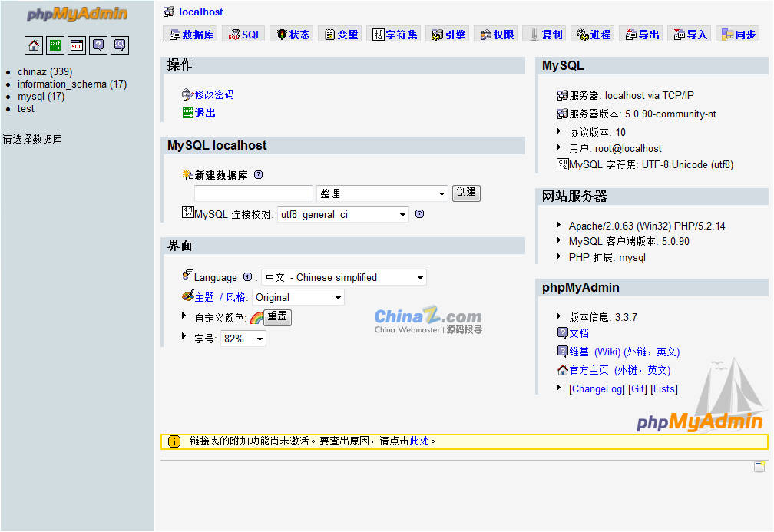Click the 创建 button
The height and width of the screenshot is (532, 774).
click(x=466, y=193)
